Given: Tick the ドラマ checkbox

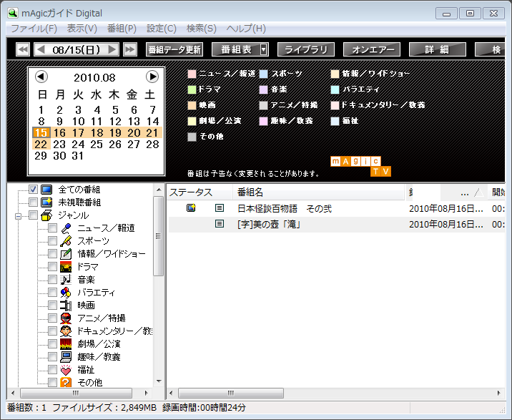Looking at the screenshot, I should click(53, 267).
